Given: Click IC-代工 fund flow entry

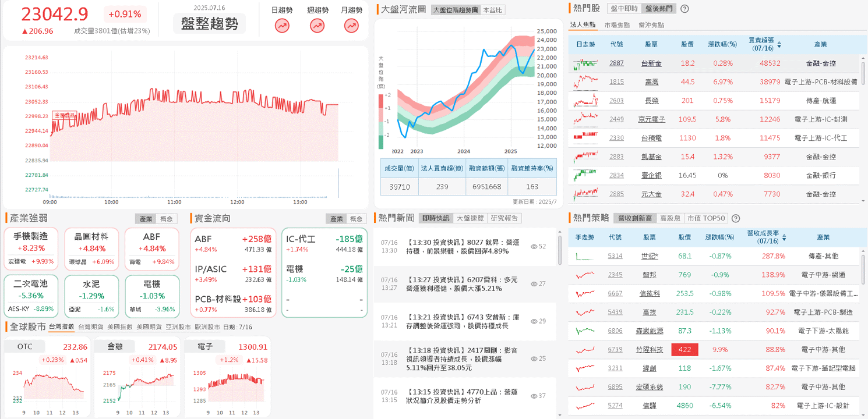Looking at the screenshot, I should click(x=324, y=243).
